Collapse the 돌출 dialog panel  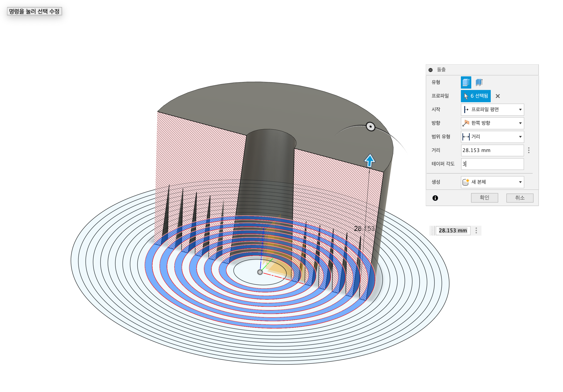pyautogui.click(x=430, y=70)
